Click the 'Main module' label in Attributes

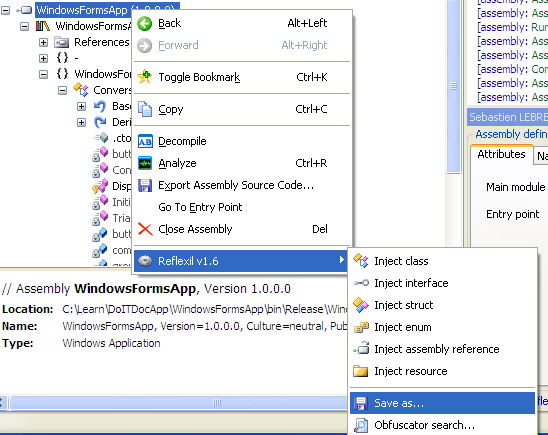click(x=515, y=187)
